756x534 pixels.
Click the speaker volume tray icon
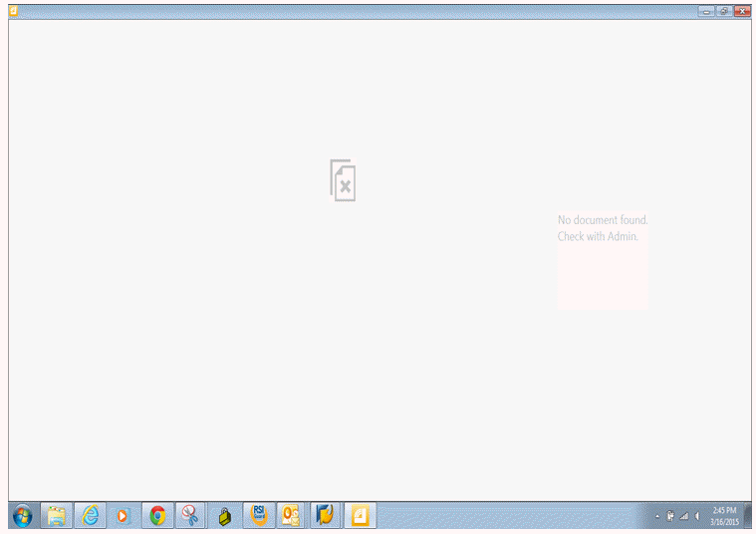pyautogui.click(x=696, y=517)
